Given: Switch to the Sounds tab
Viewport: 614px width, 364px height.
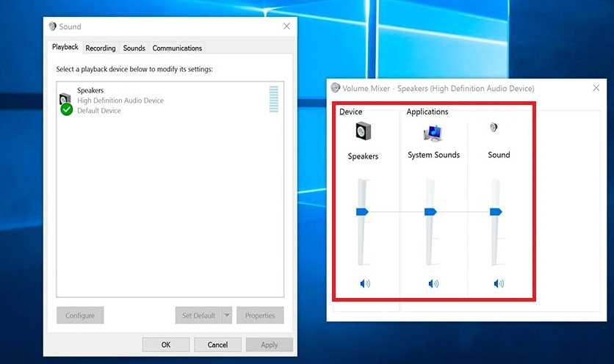Looking at the screenshot, I should [x=134, y=48].
